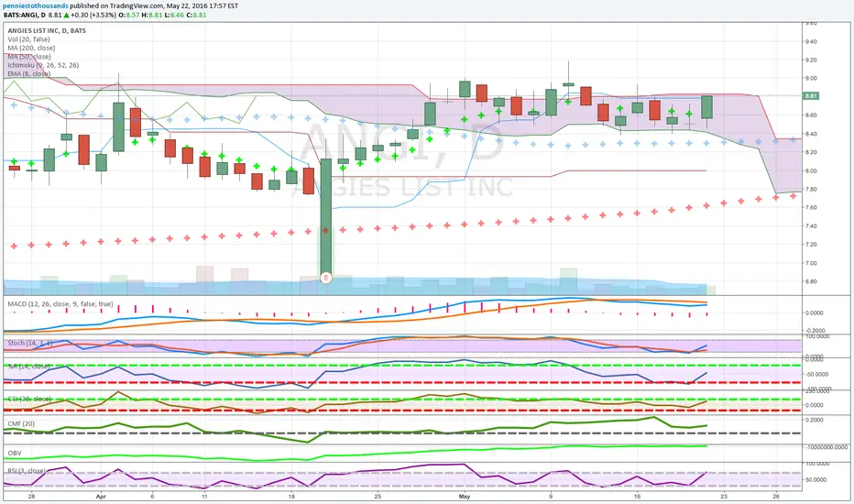Click the L:8.46 low value

tap(174, 16)
